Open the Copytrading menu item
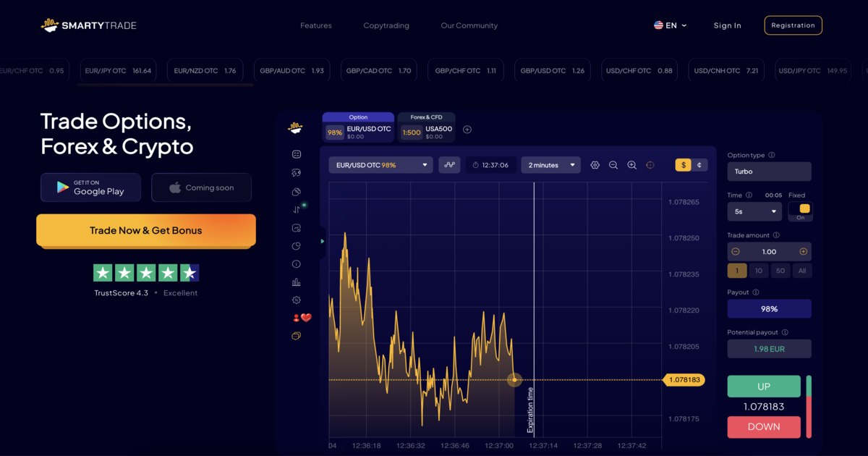 click(x=386, y=25)
